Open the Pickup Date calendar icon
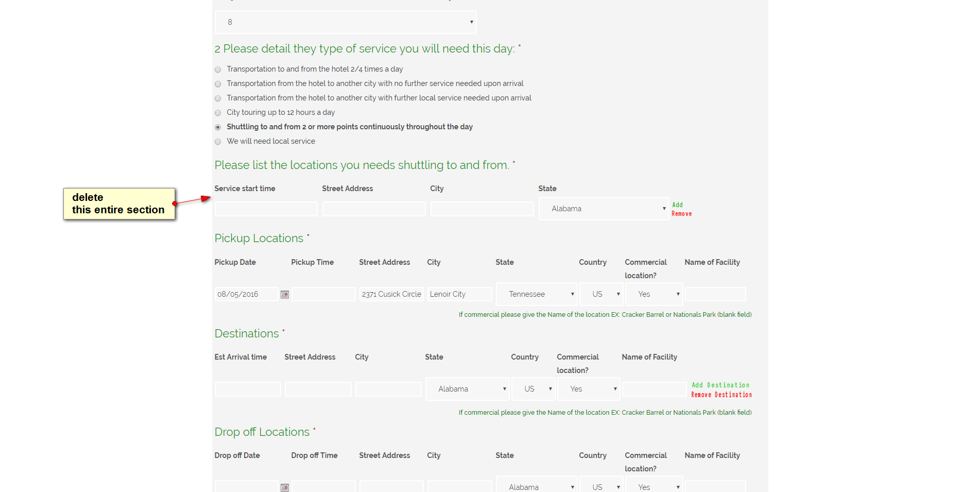Screen dimensions: 980x492 pyautogui.click(x=285, y=295)
